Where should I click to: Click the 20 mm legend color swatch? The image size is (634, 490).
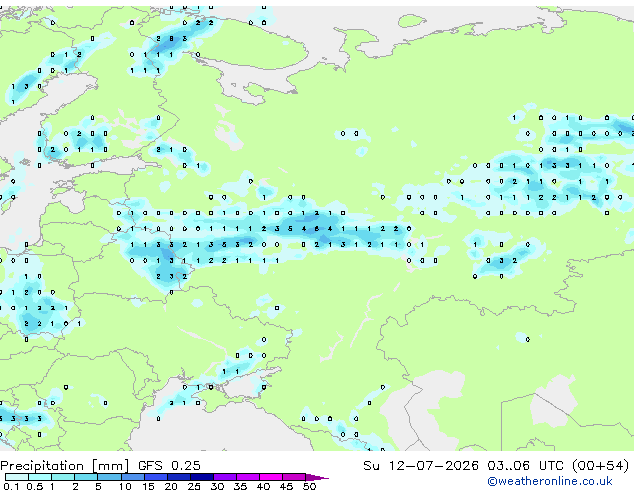[178, 477]
